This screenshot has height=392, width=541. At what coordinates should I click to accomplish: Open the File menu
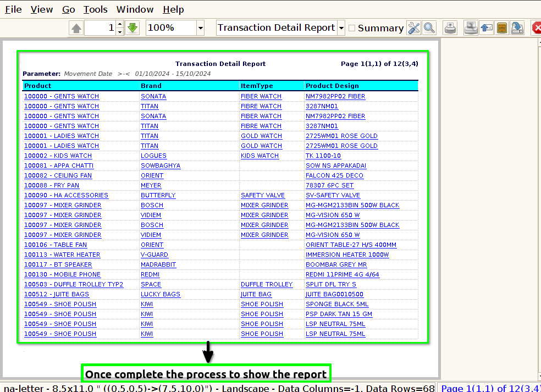[13, 9]
